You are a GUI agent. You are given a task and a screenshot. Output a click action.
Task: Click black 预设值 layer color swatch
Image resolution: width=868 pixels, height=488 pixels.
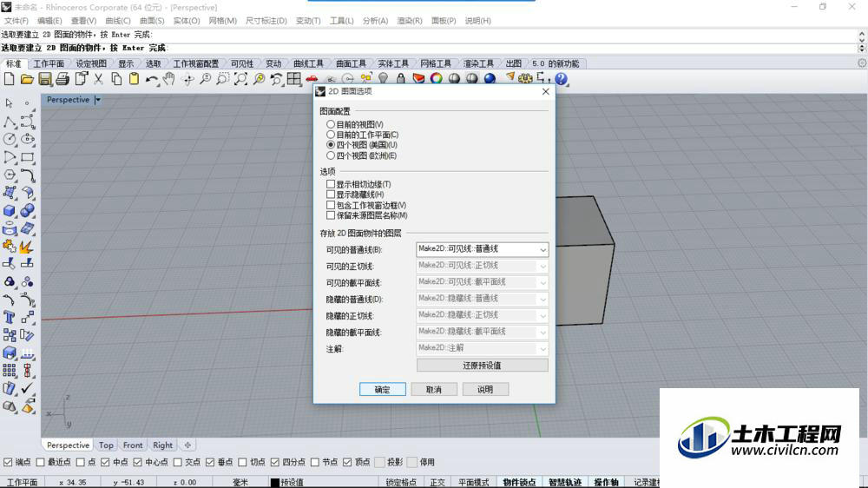274,483
